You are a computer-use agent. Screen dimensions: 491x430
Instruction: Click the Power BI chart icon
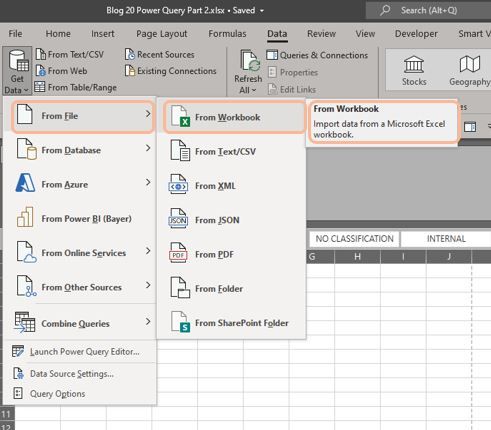pyautogui.click(x=25, y=217)
